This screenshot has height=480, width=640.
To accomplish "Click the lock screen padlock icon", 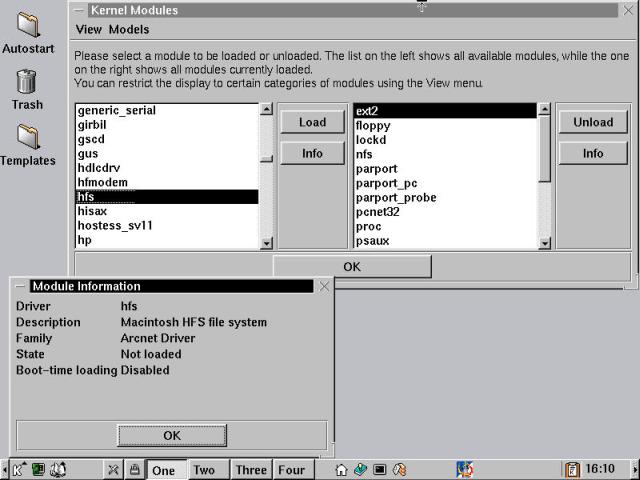I will 133,469.
